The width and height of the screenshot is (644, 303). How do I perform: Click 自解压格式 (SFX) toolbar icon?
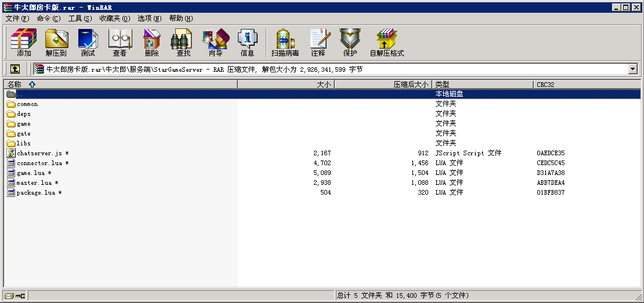click(x=386, y=42)
